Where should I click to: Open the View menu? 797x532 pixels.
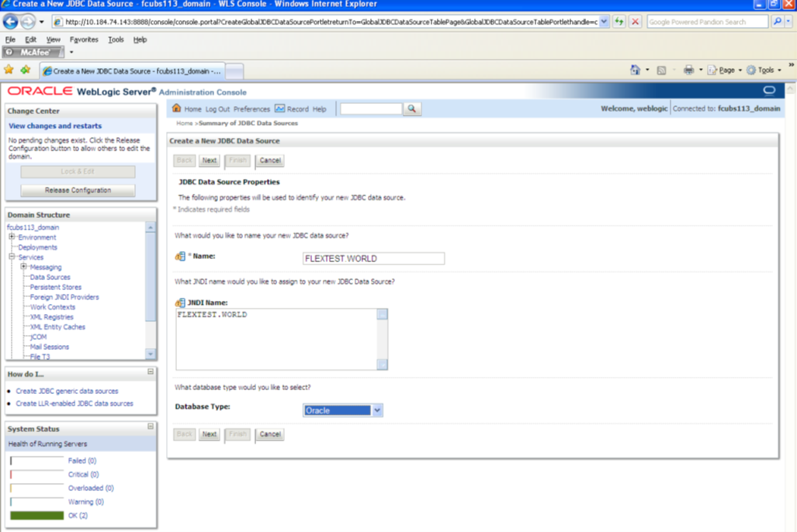[x=53, y=39]
